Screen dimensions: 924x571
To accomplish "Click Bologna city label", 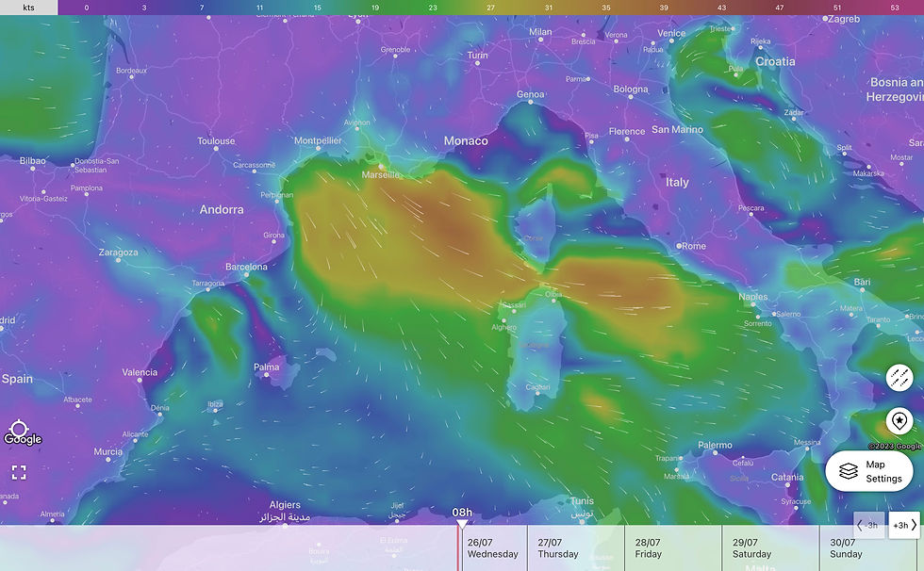I will point(631,89).
